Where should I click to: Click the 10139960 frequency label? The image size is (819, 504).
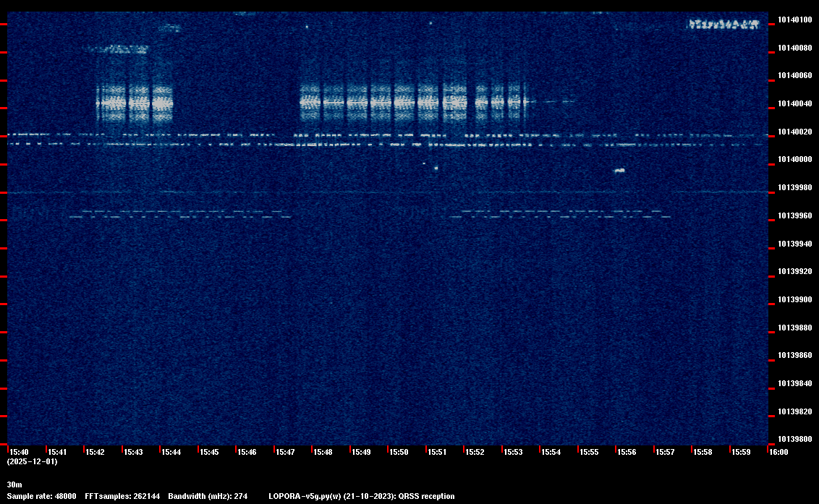795,215
